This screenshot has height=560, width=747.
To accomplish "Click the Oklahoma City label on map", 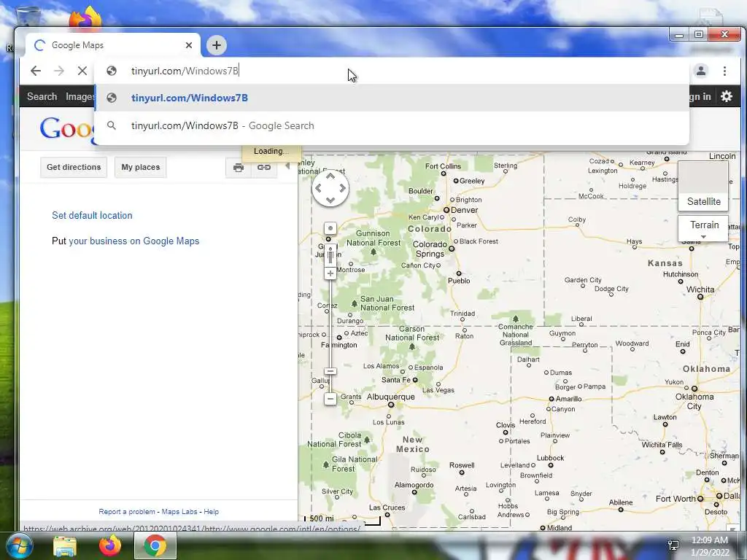I will coord(694,402).
